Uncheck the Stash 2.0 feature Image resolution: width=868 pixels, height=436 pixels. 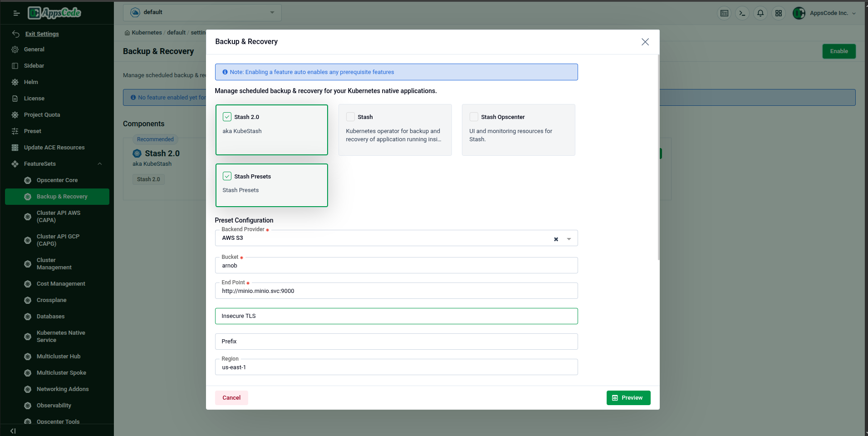[x=227, y=116]
